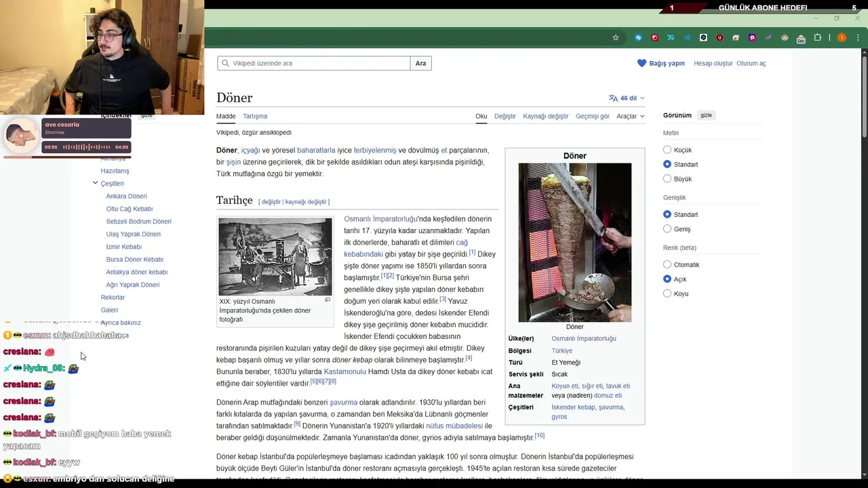Click the Bağış yapın link
Screen dimensions: 868x488
click(x=667, y=63)
